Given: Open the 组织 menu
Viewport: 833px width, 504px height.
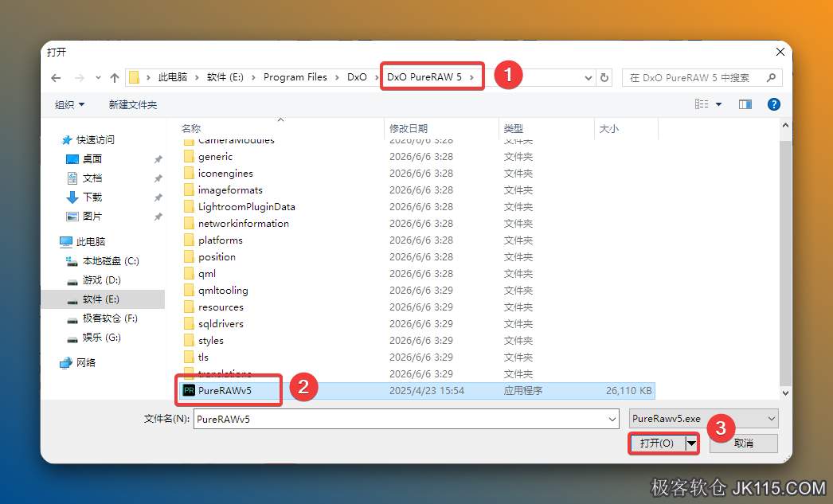Looking at the screenshot, I should tap(69, 104).
